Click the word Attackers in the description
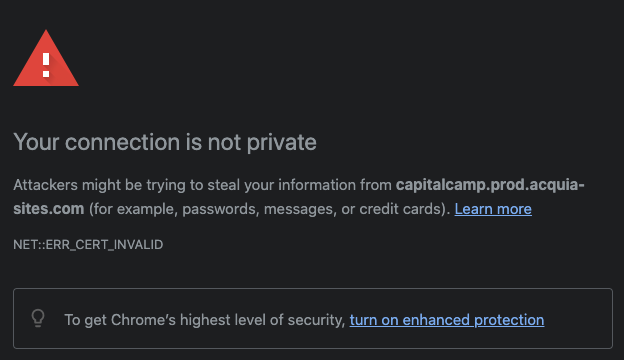This screenshot has height=360, width=624. click(45, 185)
